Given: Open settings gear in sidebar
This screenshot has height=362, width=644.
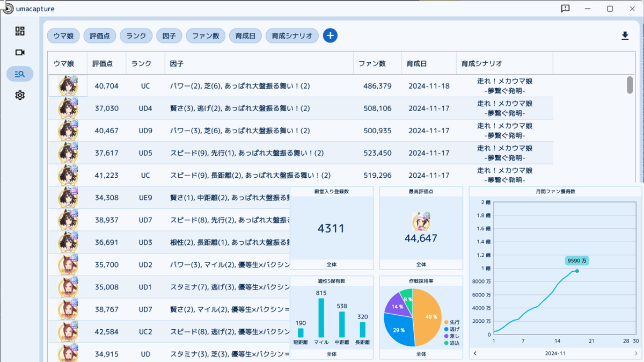Looking at the screenshot, I should click(x=20, y=96).
